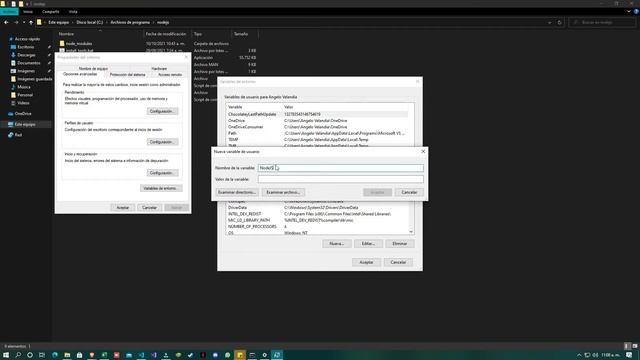Click Cancelar in the Nueva variable de usuario dialog
The image size is (640, 360).
pyautogui.click(x=409, y=192)
